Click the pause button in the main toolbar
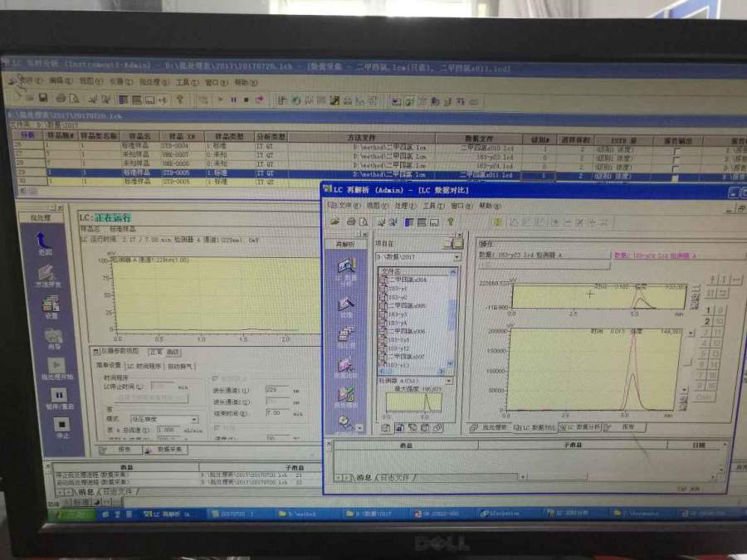This screenshot has width=747, height=560. pyautogui.click(x=233, y=100)
